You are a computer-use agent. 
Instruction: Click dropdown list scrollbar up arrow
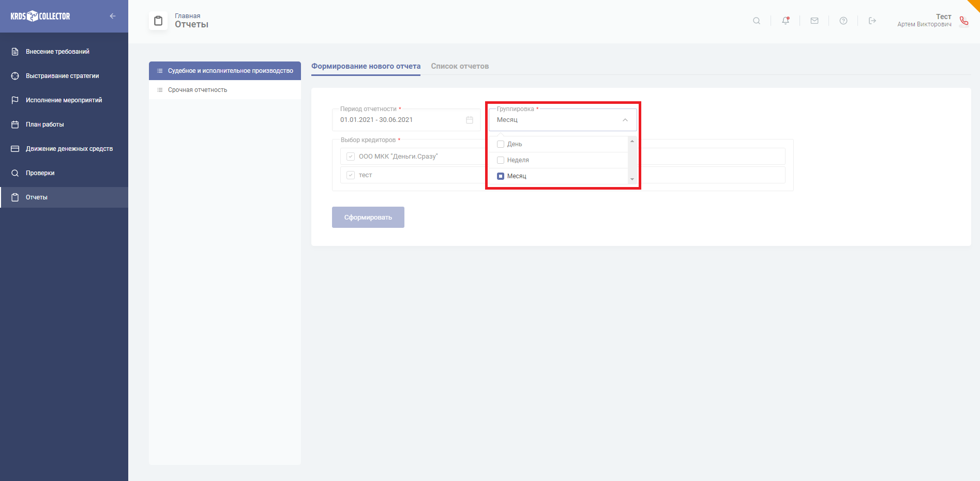632,141
